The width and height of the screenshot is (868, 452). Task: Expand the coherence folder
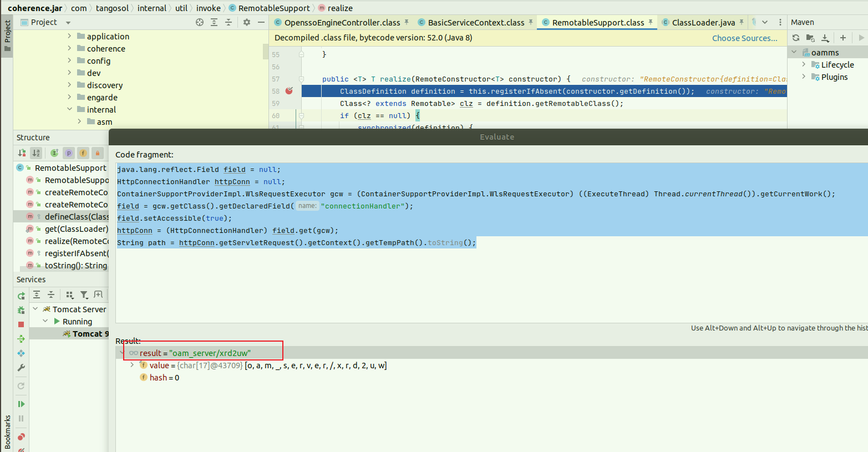click(x=69, y=48)
